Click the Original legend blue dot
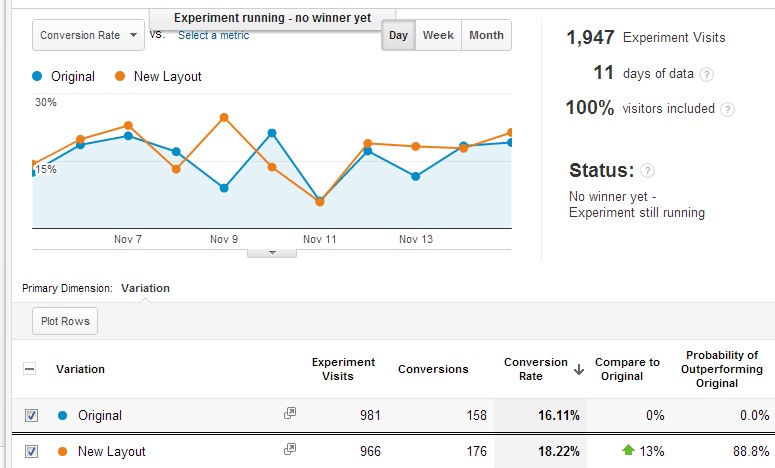Image resolution: width=775 pixels, height=468 pixels. tap(37, 76)
